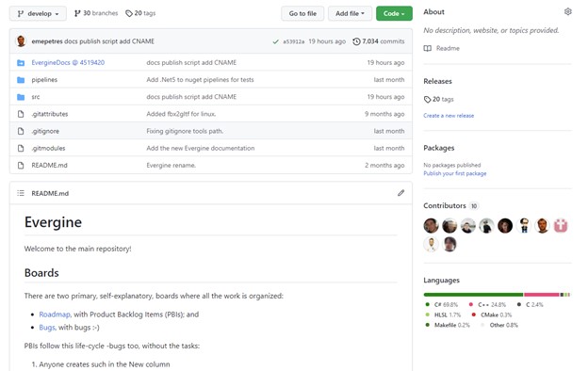Toggle the README table of contents icon
588x371 pixels.
click(x=21, y=193)
